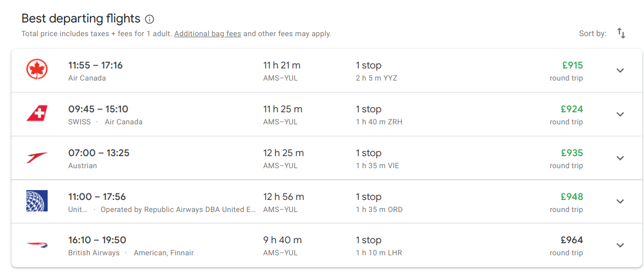The image size is (644, 275).
Task: Click the British Airways logo
Action: [37, 245]
